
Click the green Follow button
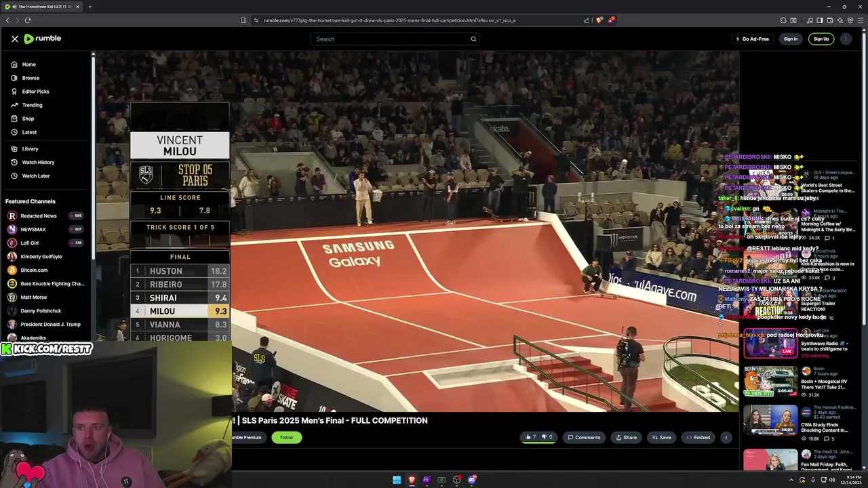287,437
